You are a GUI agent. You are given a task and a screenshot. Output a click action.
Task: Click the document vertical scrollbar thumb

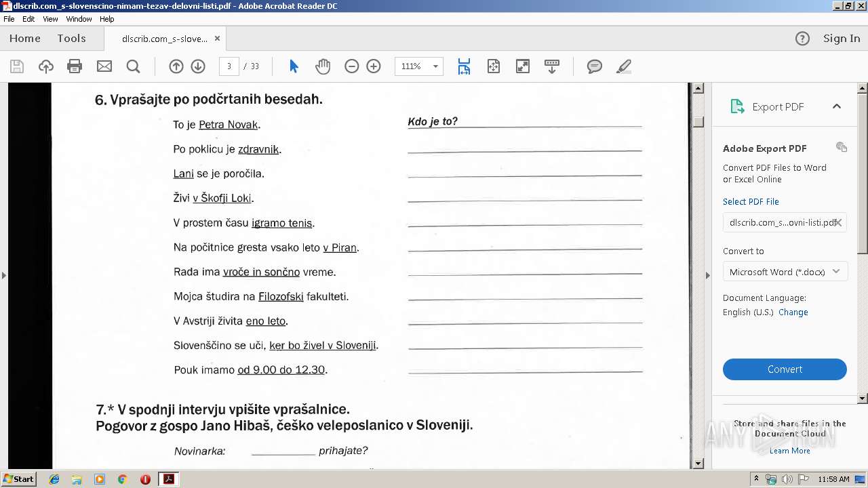pos(698,122)
